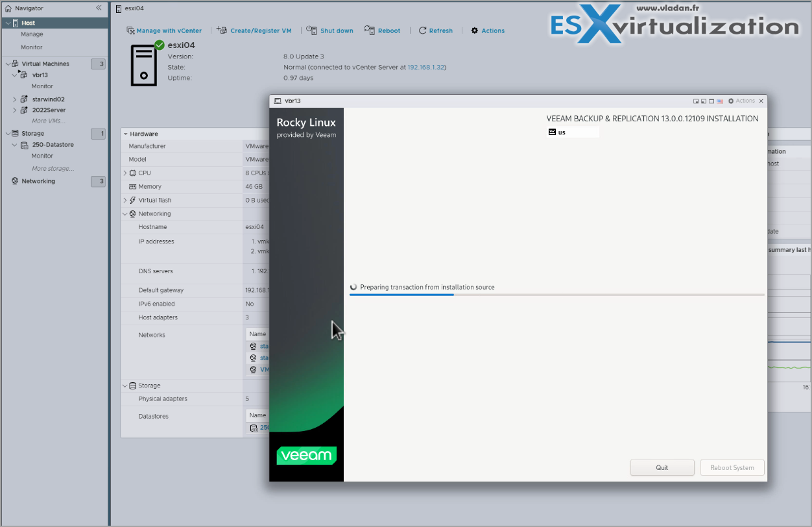Collapse the vbr13 VM node

[14, 75]
